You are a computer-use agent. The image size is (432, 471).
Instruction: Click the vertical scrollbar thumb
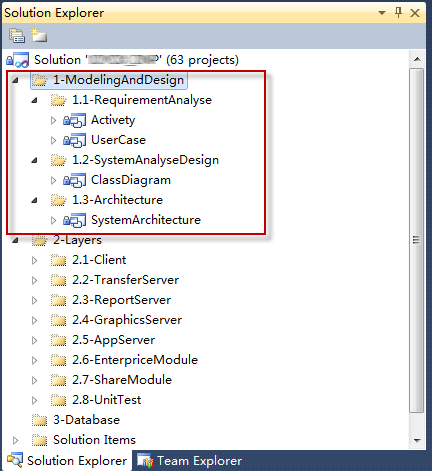tap(417, 240)
